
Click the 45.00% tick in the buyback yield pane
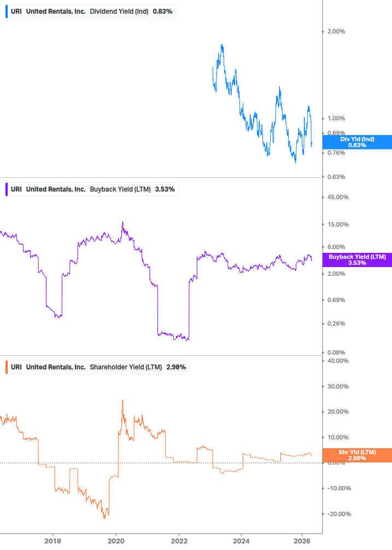point(338,198)
